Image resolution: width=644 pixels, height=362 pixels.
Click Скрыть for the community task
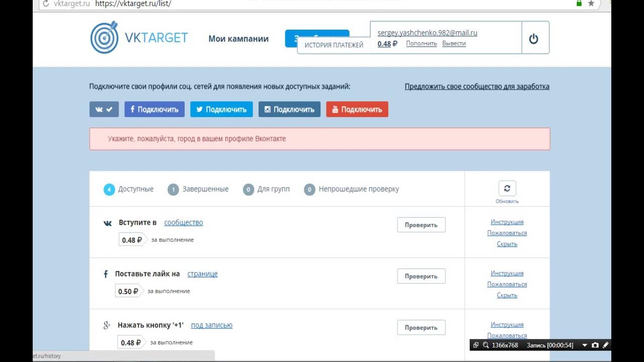[507, 244]
